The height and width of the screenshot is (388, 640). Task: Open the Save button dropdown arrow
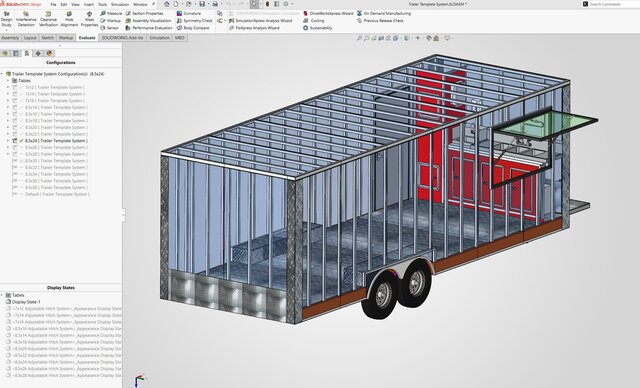(x=208, y=4)
